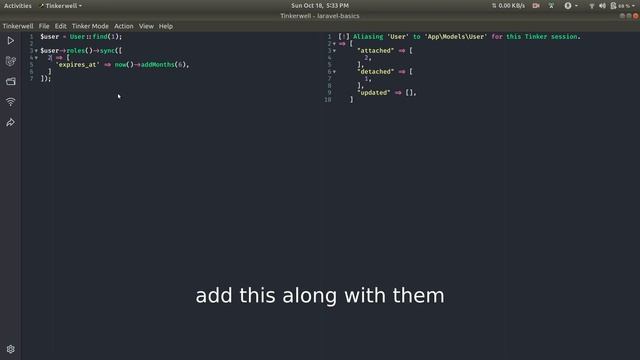Click the sync call on line 3
This screenshot has width=640, height=360.
(107, 51)
